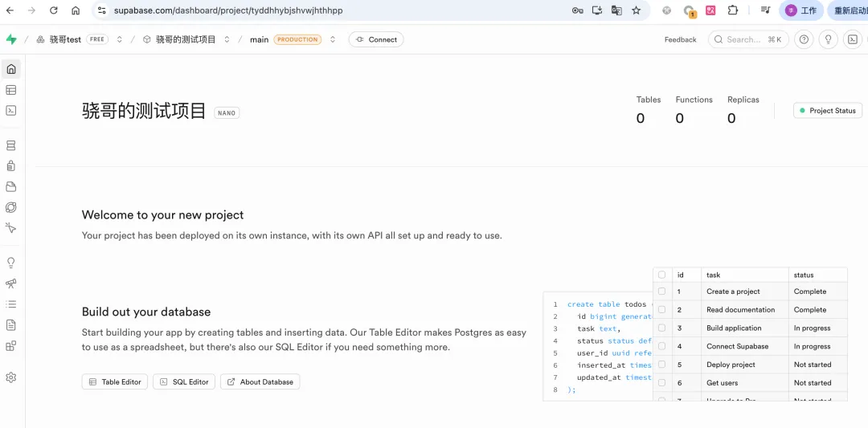Expand the organization switcher next to 骁哥test
Screen dimensions: 868x428
click(x=120, y=39)
